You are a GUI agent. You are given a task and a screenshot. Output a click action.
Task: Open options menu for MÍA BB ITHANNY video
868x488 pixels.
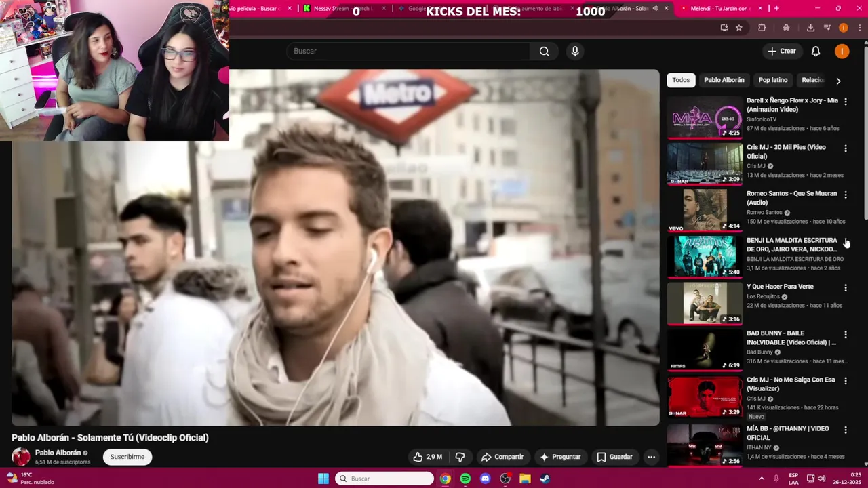coord(845,430)
